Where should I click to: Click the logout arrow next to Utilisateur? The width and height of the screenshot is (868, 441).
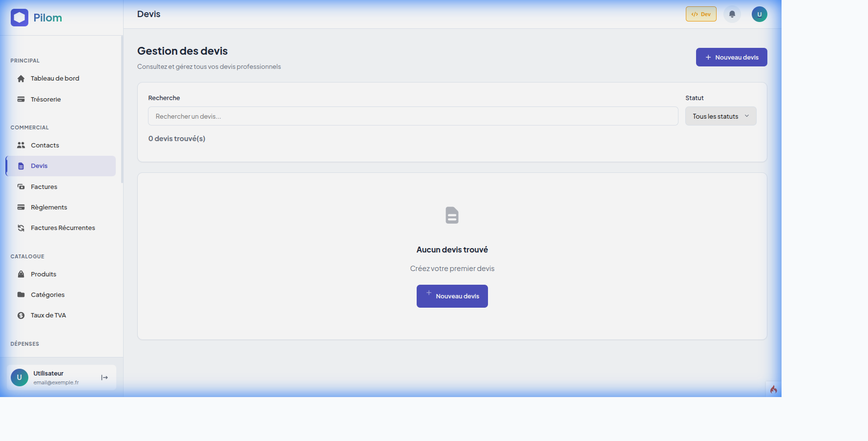pos(105,377)
